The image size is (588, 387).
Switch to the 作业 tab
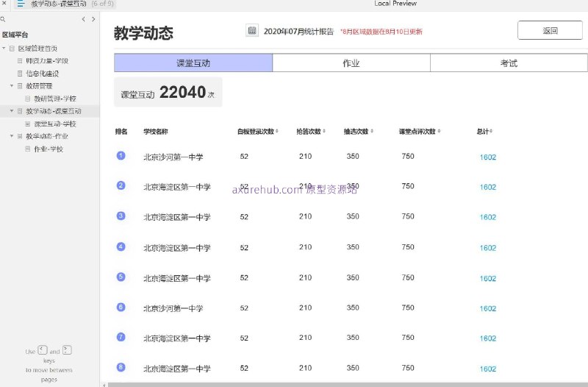(351, 63)
